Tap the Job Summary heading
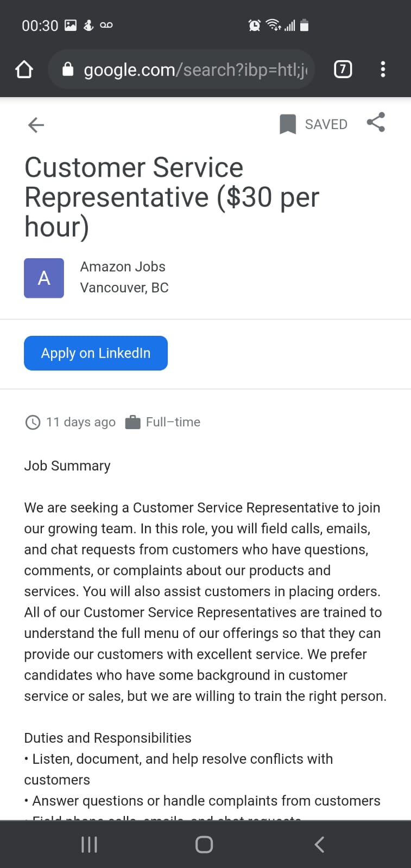Image resolution: width=411 pixels, height=868 pixels. point(67,466)
